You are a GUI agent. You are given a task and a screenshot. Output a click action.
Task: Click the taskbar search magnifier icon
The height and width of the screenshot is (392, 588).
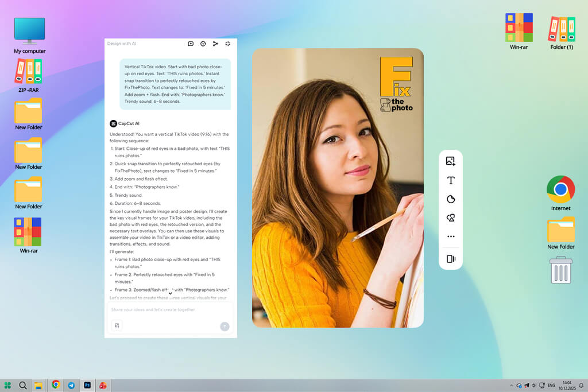pos(22,385)
